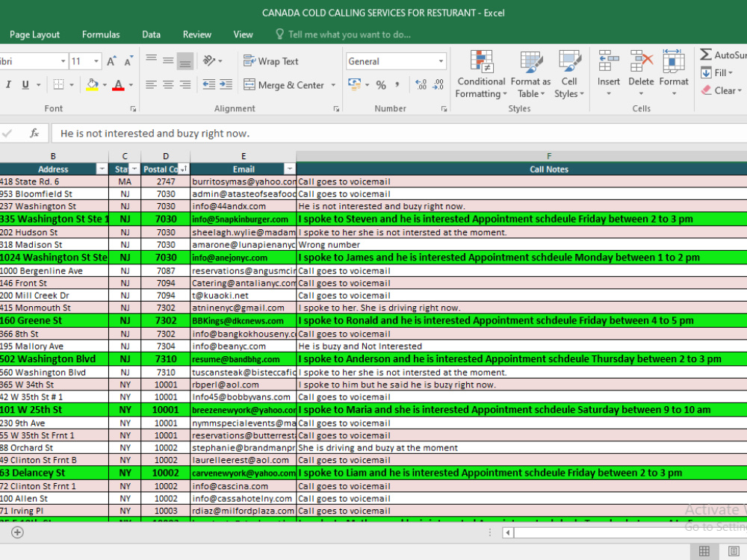Click Insert cells button
This screenshot has width=747, height=560.
point(608,72)
